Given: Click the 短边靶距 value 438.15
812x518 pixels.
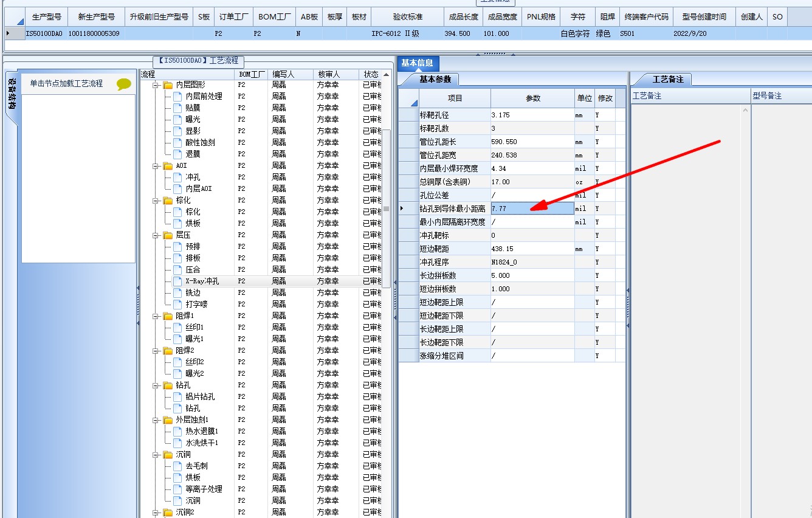Looking at the screenshot, I should (532, 249).
